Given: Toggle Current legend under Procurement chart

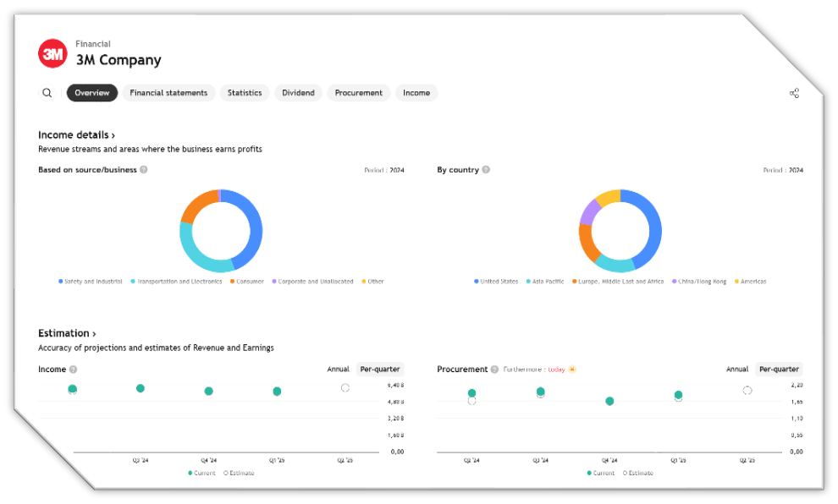Looking at the screenshot, I should tap(601, 473).
